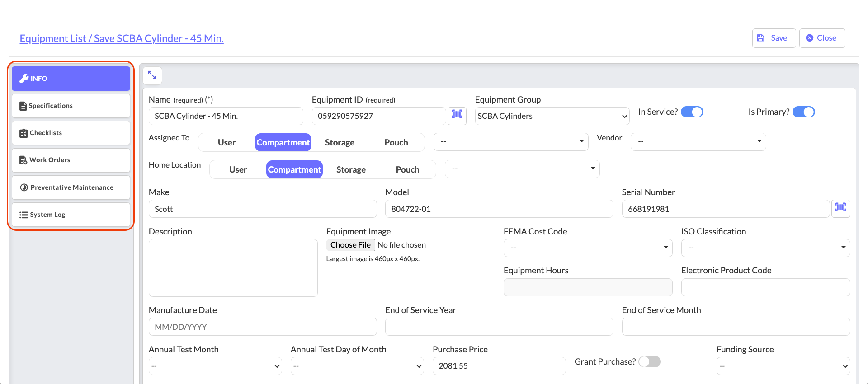Click the Close button
Viewport: 868px width, 384px height.
(822, 38)
